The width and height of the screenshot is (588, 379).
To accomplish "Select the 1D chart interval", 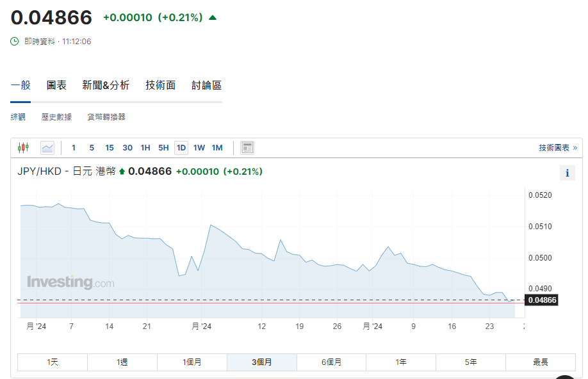I will (181, 148).
